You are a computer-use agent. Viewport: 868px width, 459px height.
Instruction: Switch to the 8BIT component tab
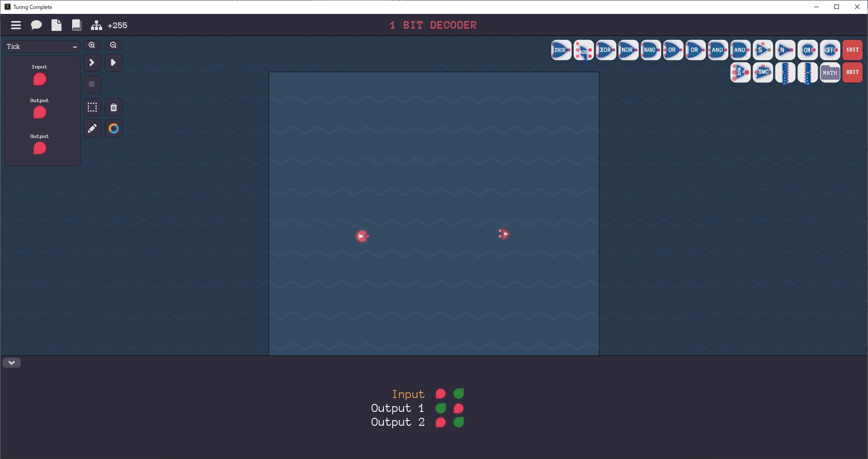[852, 72]
